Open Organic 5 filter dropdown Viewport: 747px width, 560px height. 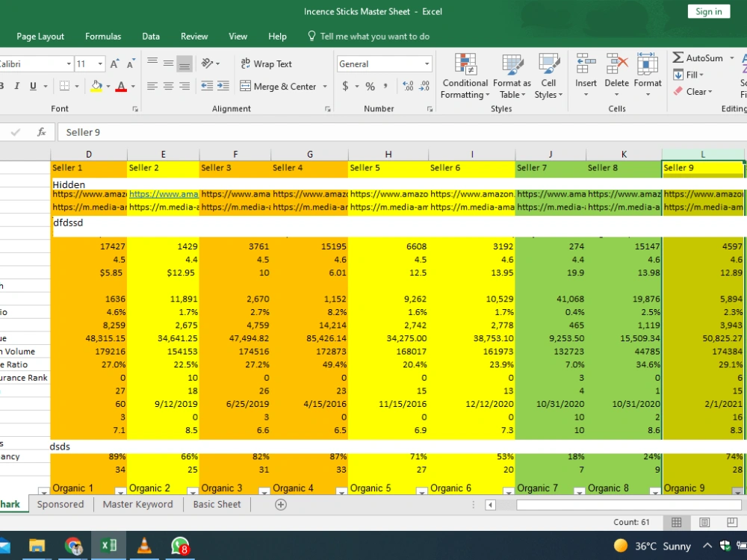point(421,491)
